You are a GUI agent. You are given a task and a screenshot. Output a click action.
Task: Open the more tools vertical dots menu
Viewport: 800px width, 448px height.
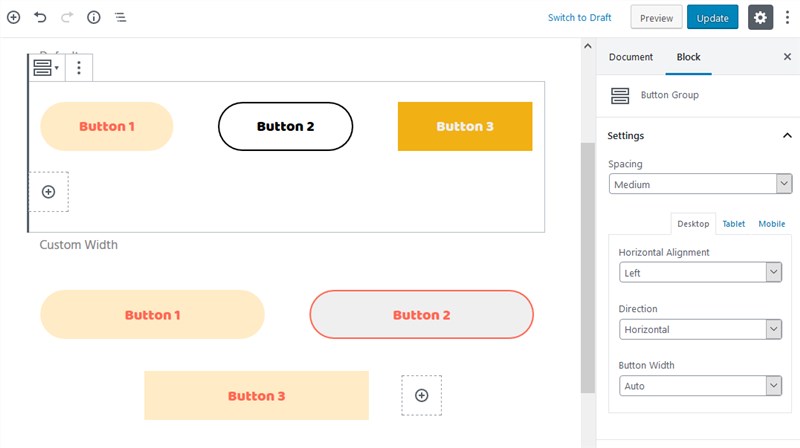click(787, 18)
